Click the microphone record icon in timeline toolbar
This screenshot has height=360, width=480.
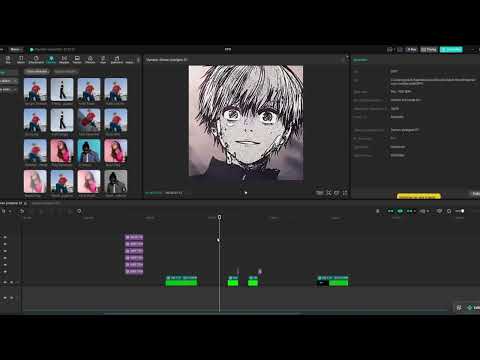[378, 211]
